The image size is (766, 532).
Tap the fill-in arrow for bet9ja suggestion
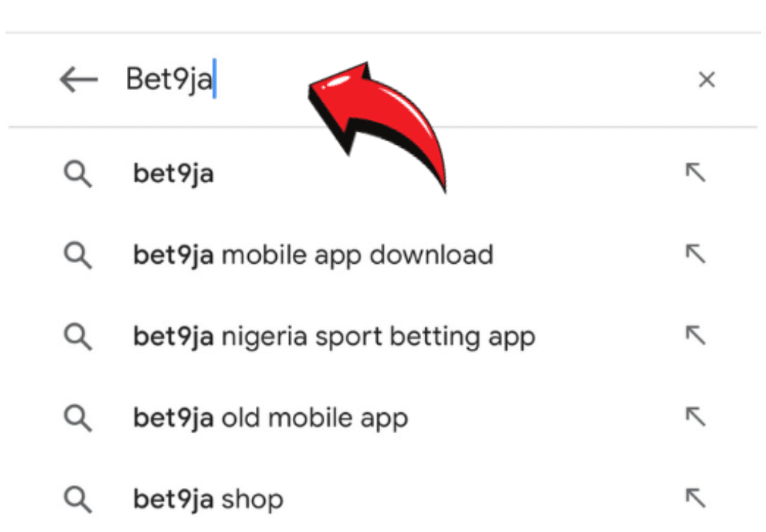[x=697, y=172]
